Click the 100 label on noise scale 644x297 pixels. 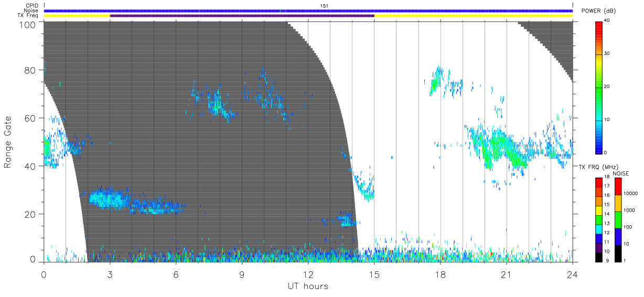[x=628, y=227]
